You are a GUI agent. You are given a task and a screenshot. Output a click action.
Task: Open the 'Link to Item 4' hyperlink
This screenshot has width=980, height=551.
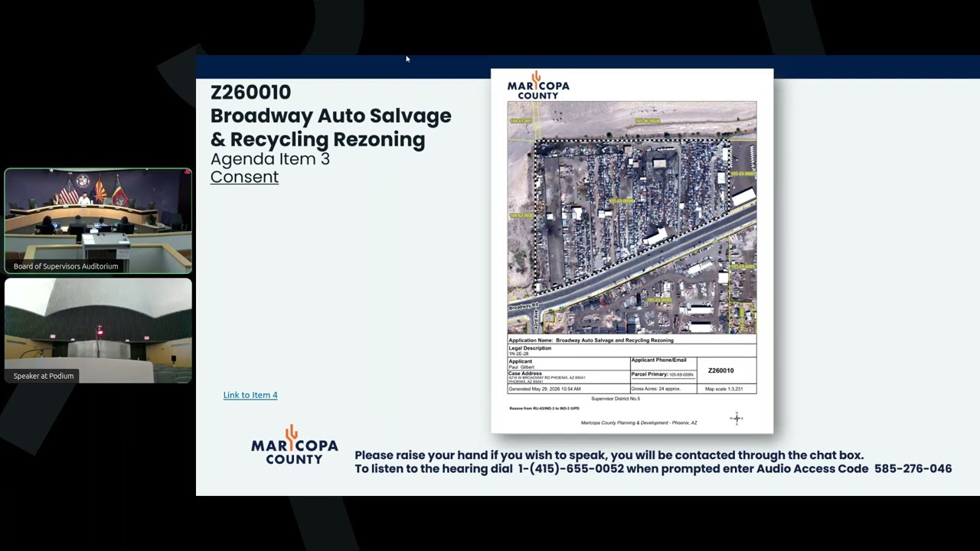(250, 395)
